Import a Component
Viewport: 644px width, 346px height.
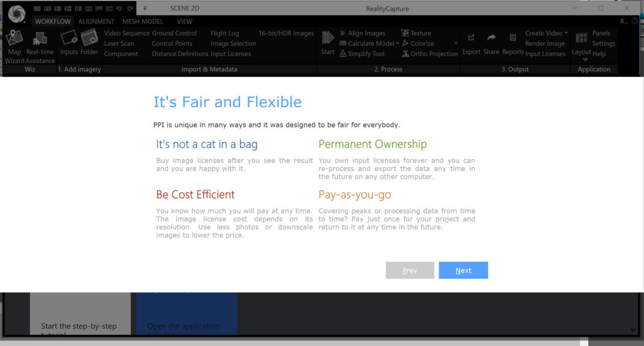coord(121,54)
